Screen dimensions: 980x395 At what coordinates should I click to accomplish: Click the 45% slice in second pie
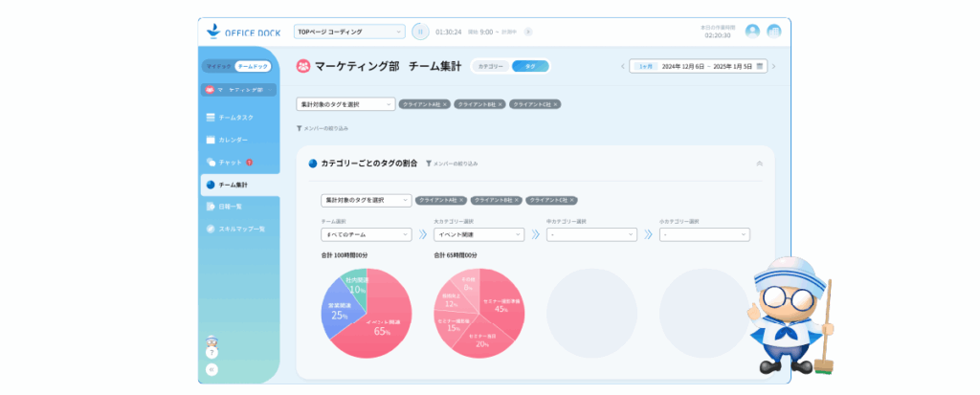click(501, 304)
